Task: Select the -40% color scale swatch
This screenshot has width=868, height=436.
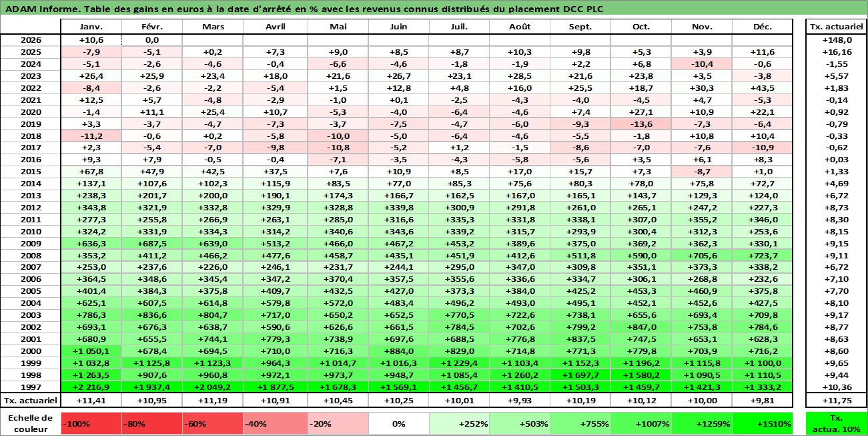Action: (276, 423)
